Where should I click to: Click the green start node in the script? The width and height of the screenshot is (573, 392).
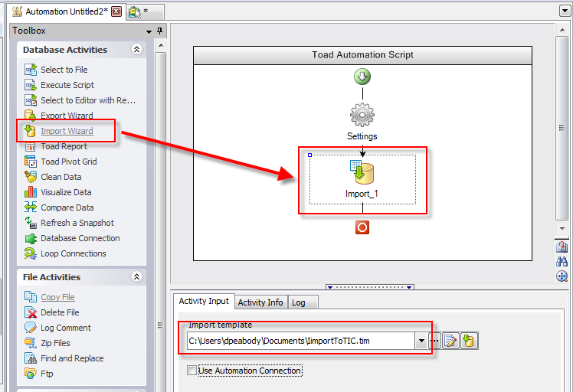[362, 77]
